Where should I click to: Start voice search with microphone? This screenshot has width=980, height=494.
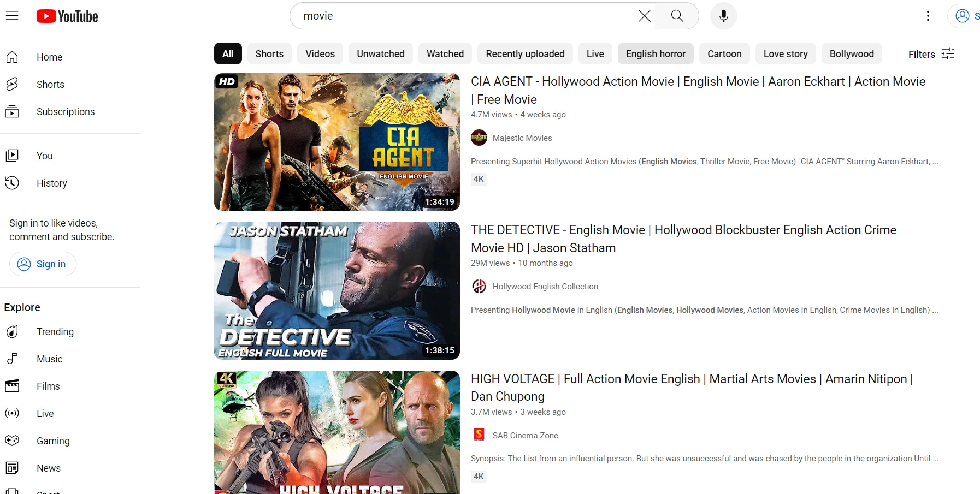coord(724,16)
